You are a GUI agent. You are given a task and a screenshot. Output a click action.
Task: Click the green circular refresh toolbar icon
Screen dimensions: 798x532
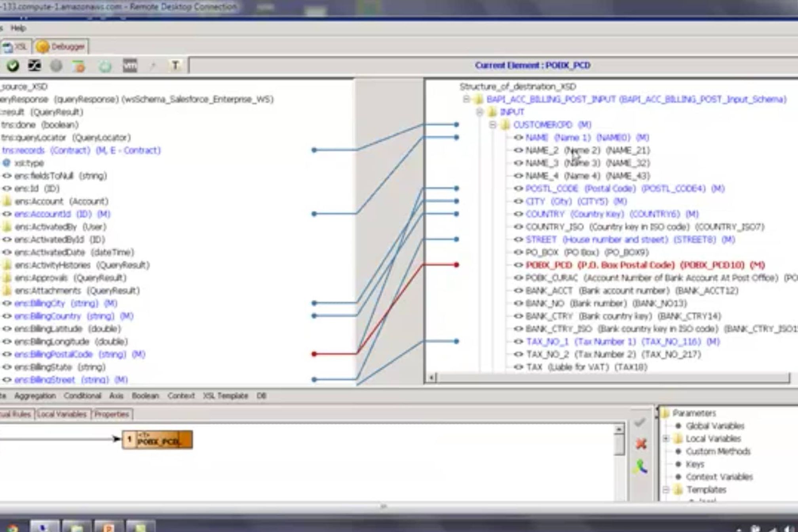[105, 66]
